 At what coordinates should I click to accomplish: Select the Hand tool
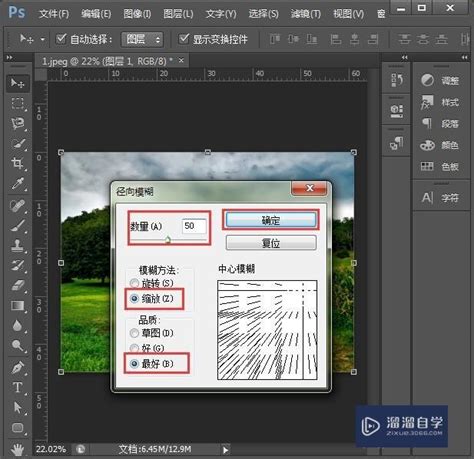(17, 449)
